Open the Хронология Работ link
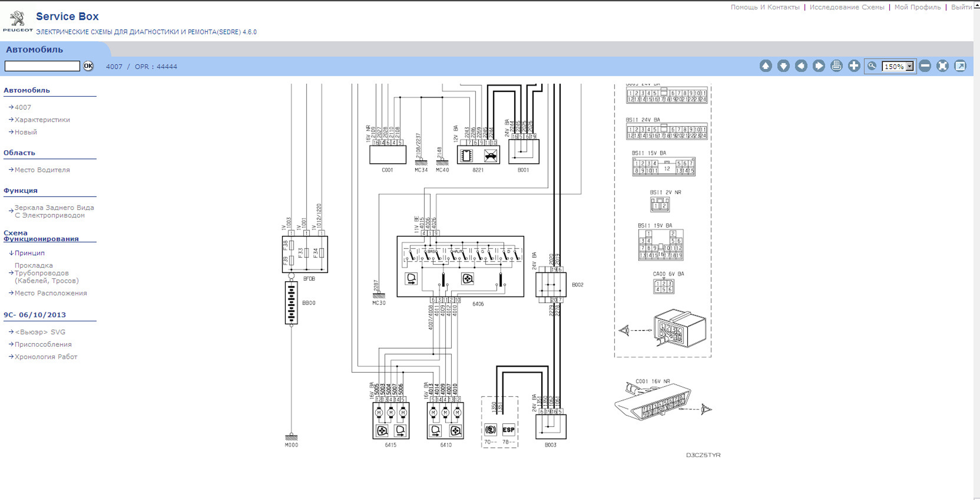This screenshot has width=980, height=500. [46, 357]
